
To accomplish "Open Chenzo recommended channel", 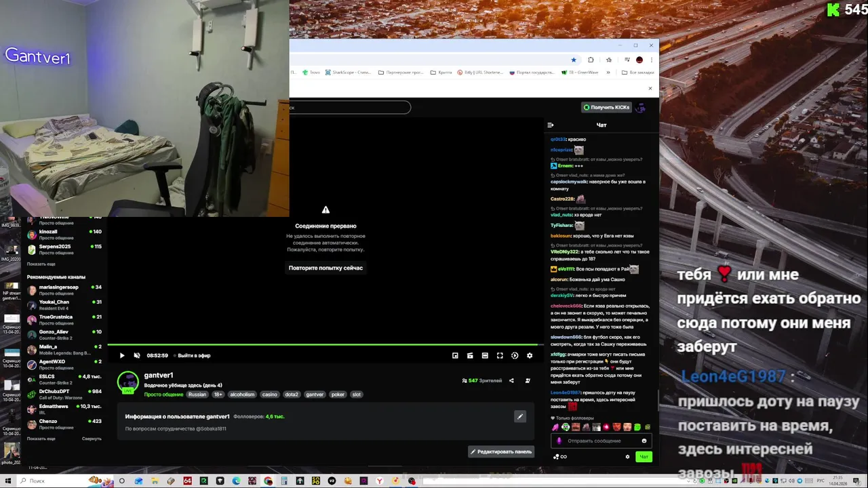I will click(64, 424).
